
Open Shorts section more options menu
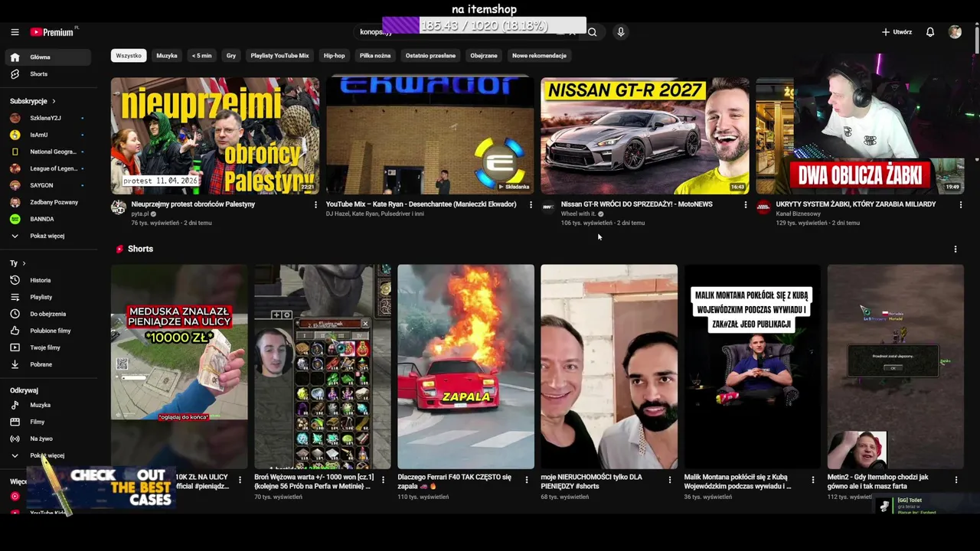pyautogui.click(x=955, y=249)
